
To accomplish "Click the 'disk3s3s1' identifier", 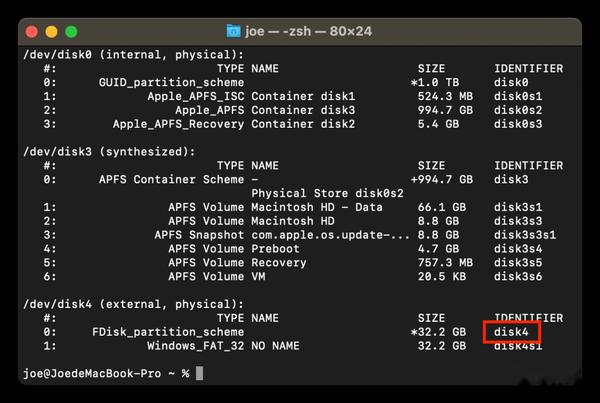I will click(525, 235).
